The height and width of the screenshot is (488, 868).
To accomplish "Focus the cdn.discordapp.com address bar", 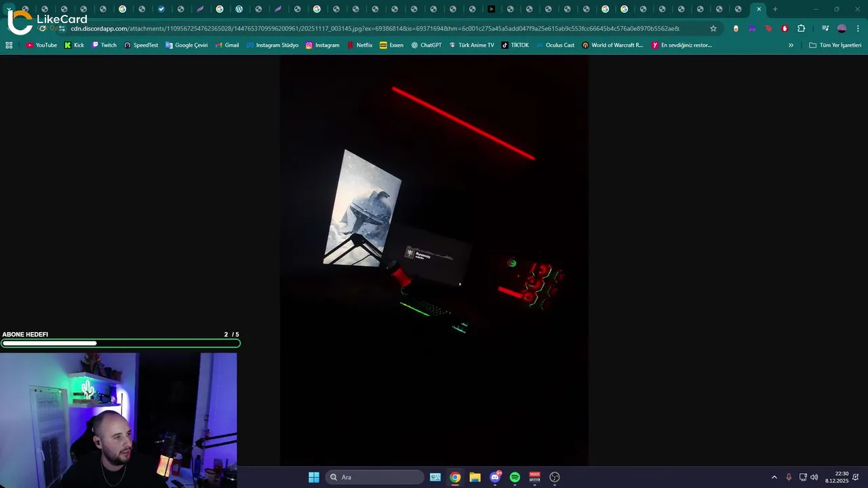I will 375,28.
